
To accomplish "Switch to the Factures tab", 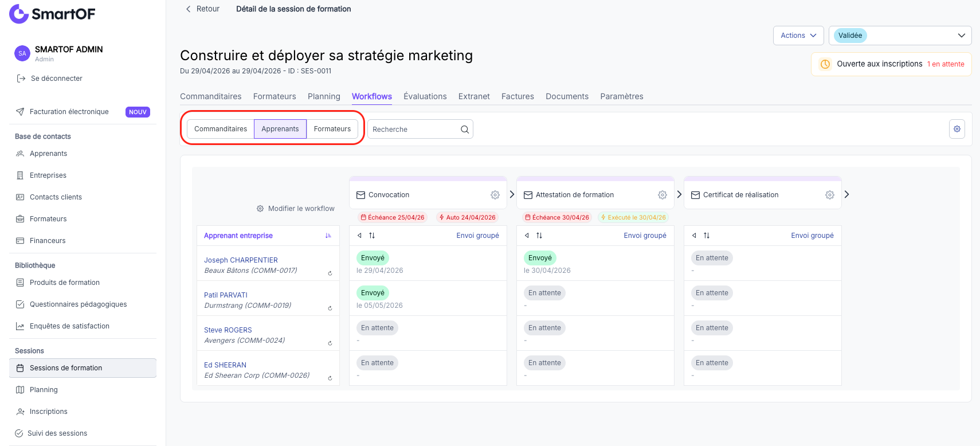I will click(518, 96).
